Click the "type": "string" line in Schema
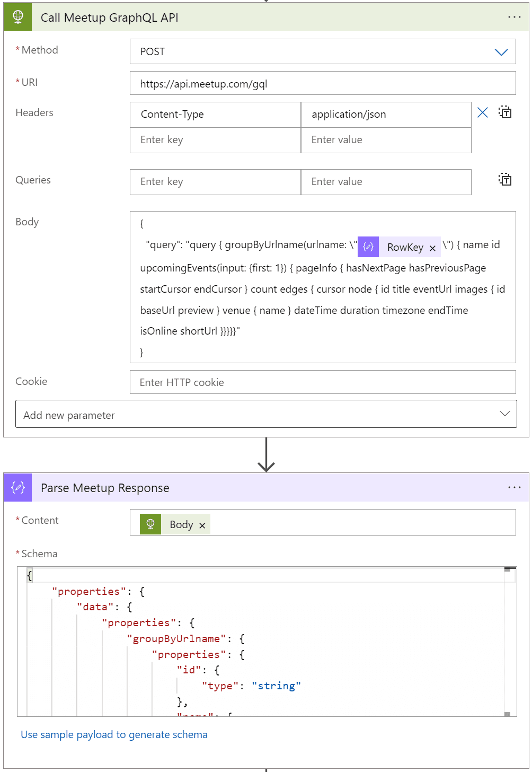The image size is (532, 772). click(251, 686)
